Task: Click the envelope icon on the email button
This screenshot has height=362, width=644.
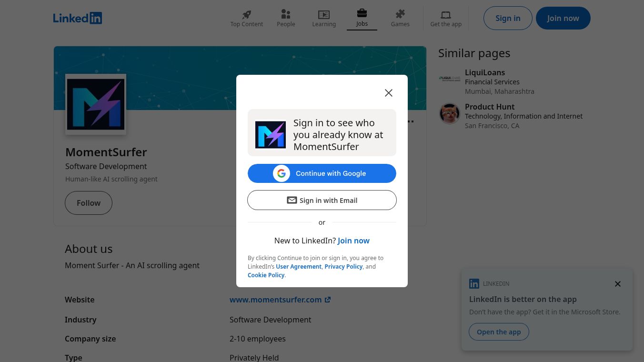Action: pyautogui.click(x=292, y=201)
